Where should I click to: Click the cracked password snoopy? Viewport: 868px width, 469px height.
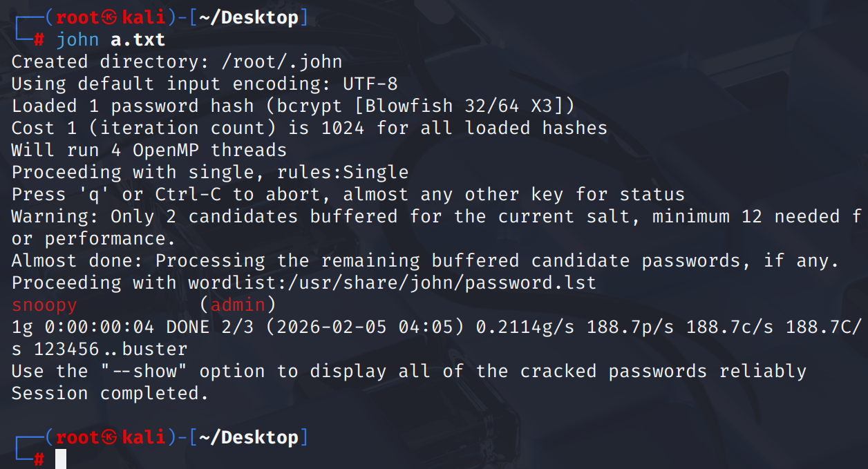click(44, 305)
